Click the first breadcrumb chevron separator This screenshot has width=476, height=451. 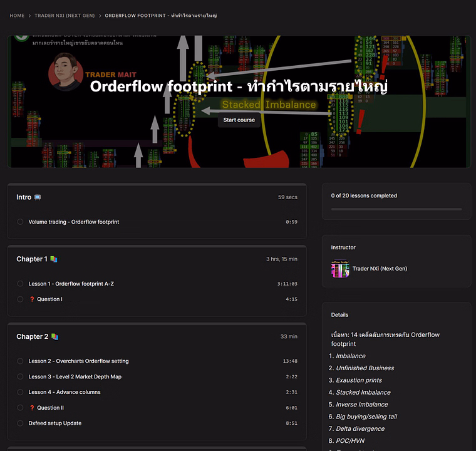pos(29,16)
